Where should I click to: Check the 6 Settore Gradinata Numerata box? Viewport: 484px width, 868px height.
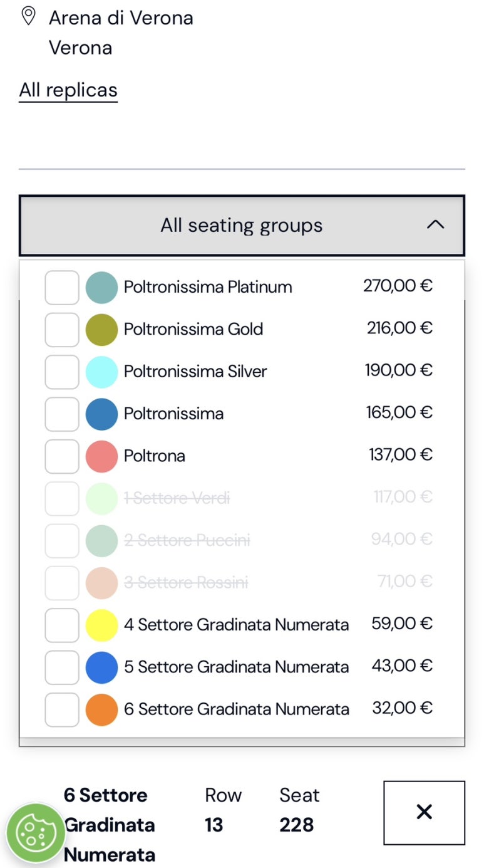tap(62, 709)
